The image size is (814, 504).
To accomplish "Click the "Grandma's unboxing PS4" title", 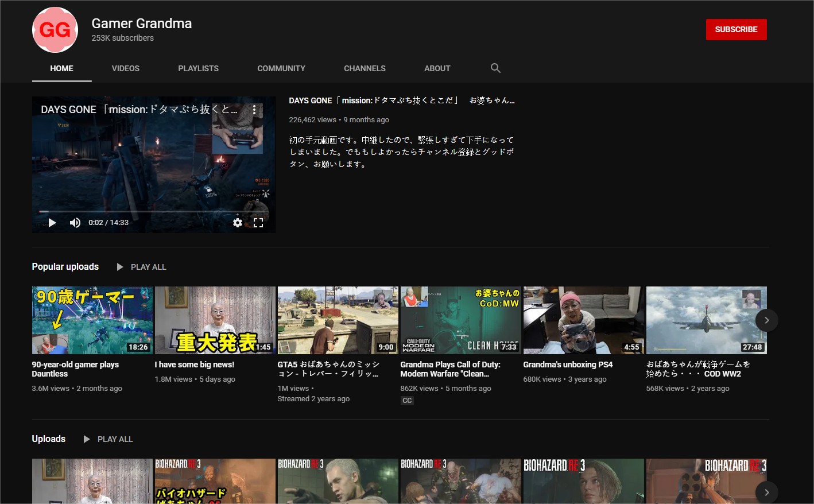I will click(568, 365).
